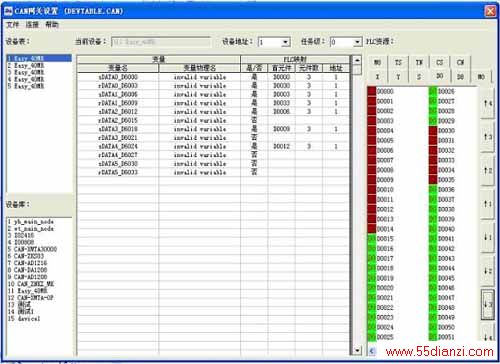Viewport: 500px width, 364px height.
Task: Switch to the TS resource tab
Action: point(398,62)
